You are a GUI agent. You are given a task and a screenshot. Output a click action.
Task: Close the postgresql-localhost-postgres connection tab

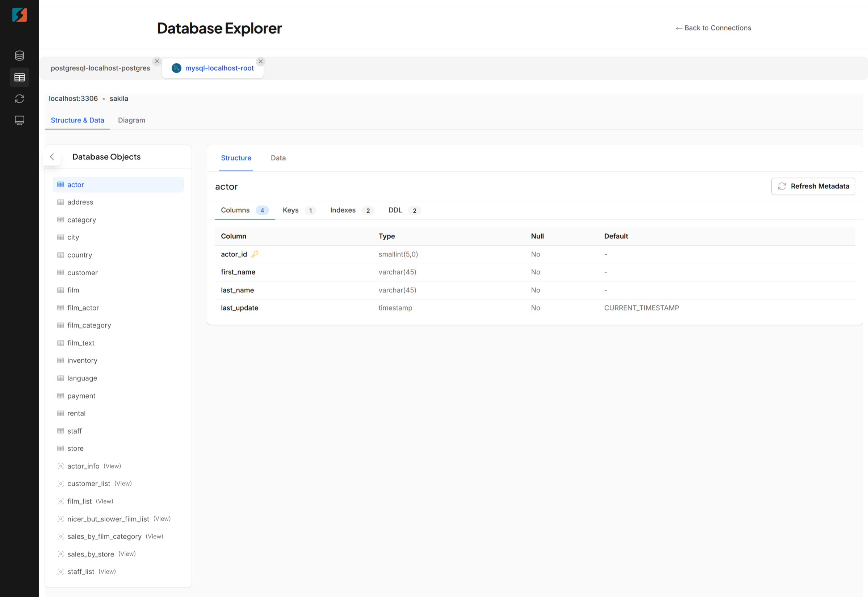157,61
